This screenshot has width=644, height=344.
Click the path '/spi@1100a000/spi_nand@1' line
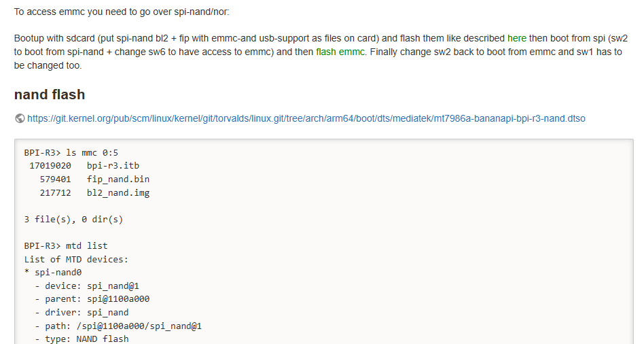click(118, 326)
